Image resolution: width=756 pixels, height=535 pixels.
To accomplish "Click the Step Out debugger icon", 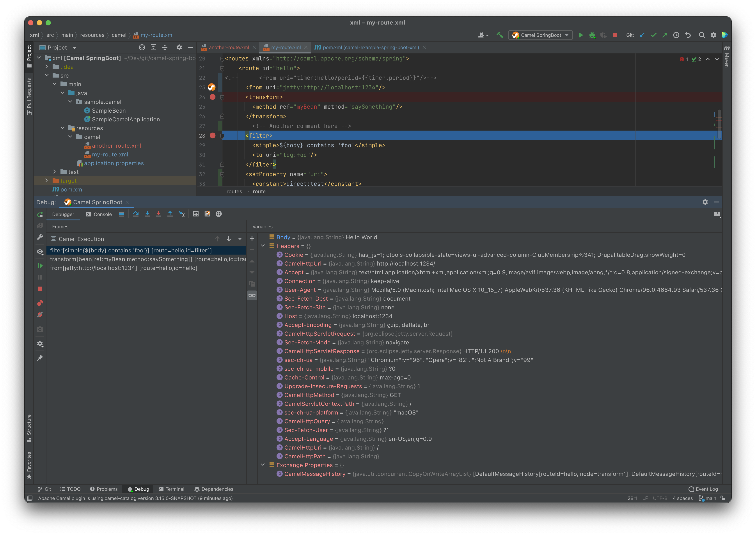I will [170, 214].
